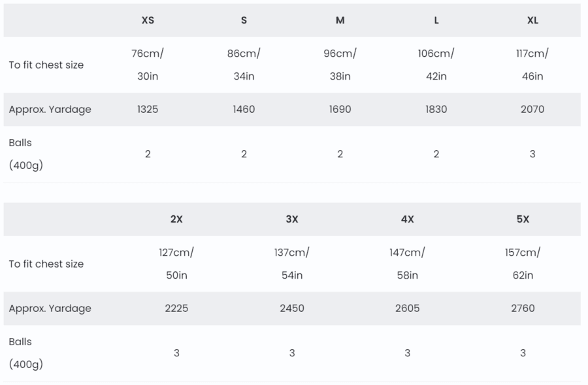Select the 1690 yardage value

click(x=340, y=109)
